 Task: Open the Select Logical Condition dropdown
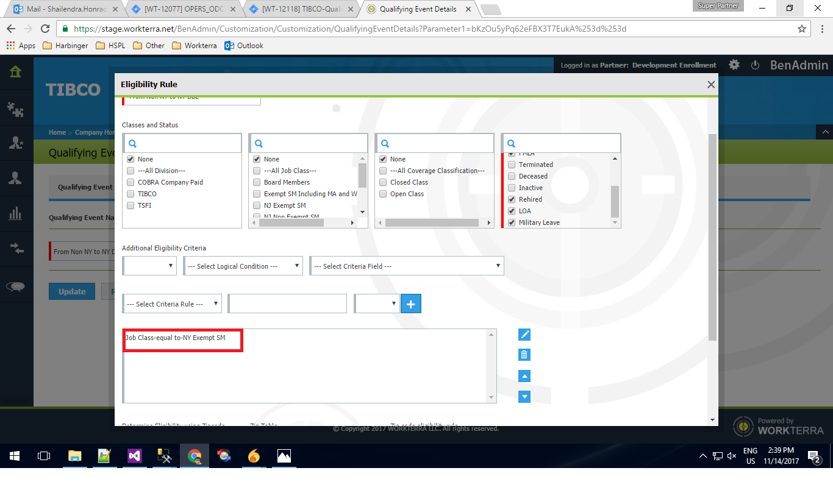[x=243, y=266]
